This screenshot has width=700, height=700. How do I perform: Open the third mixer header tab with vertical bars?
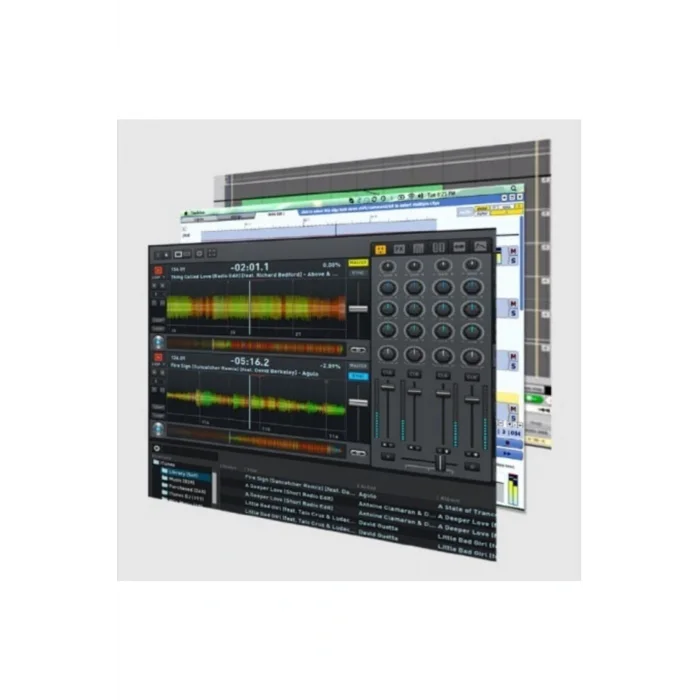point(418,248)
